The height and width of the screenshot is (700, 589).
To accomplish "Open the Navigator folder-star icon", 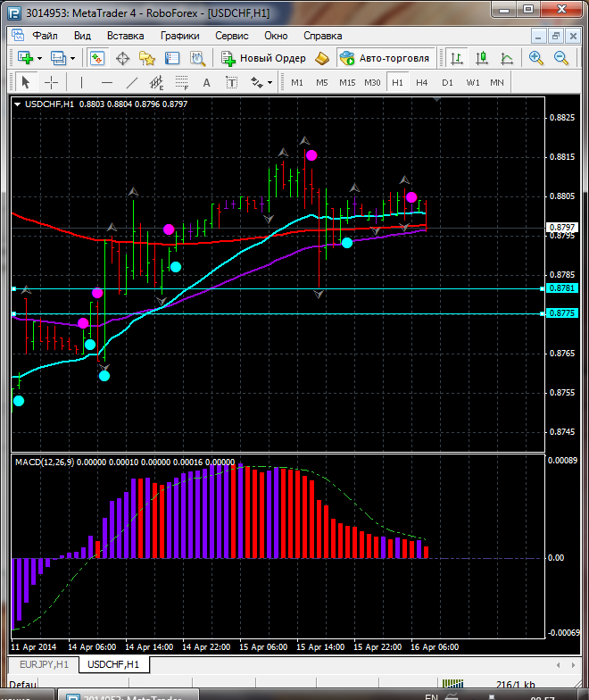I will (147, 58).
